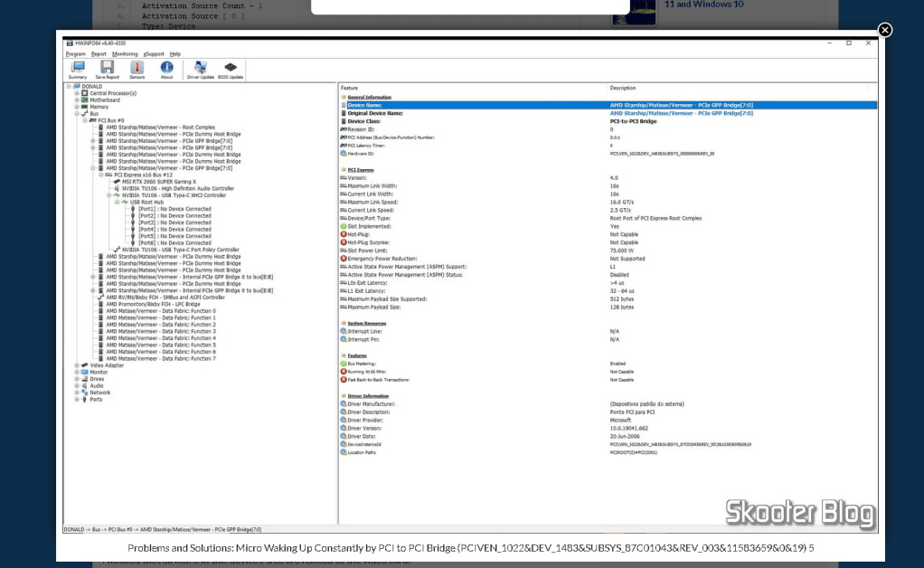Expand the Video Adapter node

tap(77, 365)
